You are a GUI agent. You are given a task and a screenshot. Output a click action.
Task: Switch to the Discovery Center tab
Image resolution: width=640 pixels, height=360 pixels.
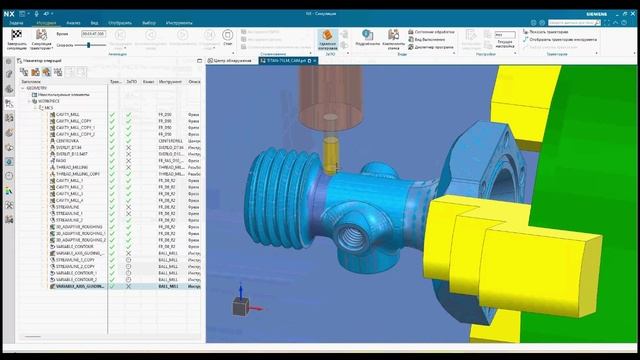coord(229,60)
